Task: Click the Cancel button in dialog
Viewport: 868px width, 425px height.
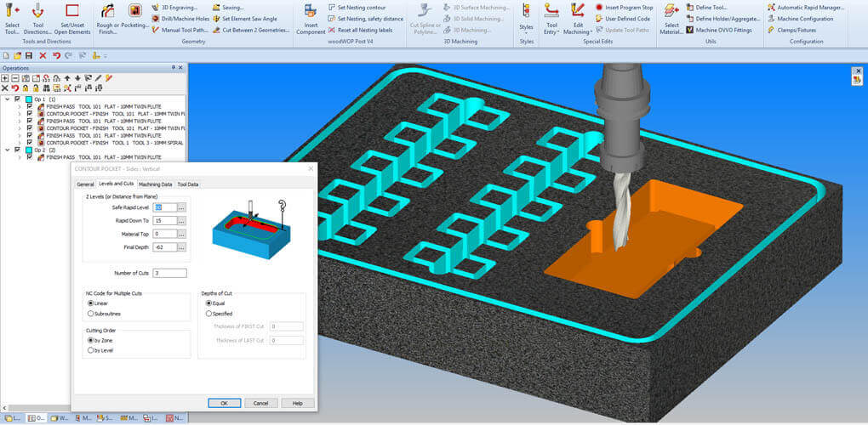Action: (x=260, y=403)
